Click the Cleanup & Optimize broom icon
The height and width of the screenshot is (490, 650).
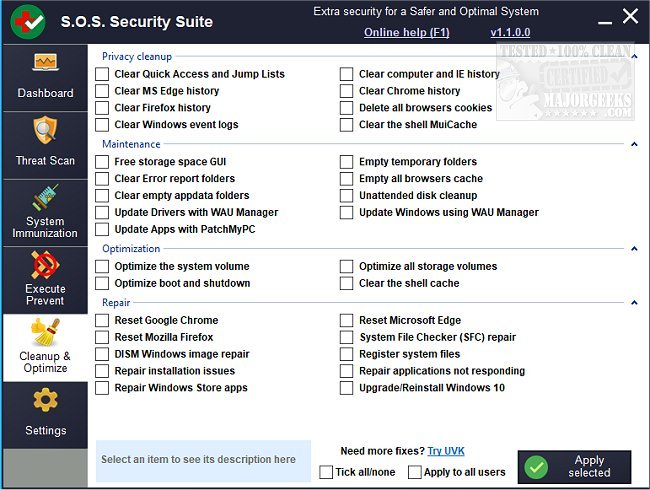point(45,331)
